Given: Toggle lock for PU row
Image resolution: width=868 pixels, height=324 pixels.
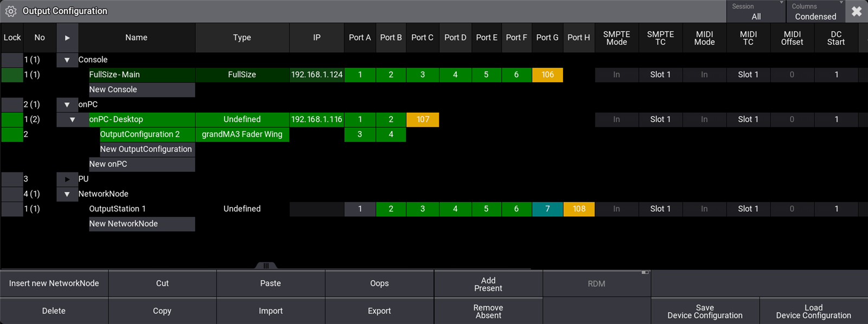Looking at the screenshot, I should 12,179.
